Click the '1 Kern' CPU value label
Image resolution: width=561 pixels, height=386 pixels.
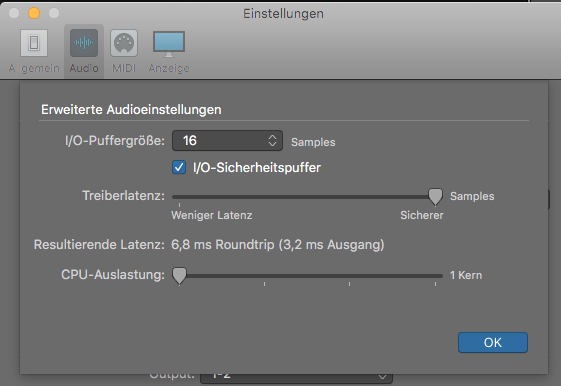point(466,275)
